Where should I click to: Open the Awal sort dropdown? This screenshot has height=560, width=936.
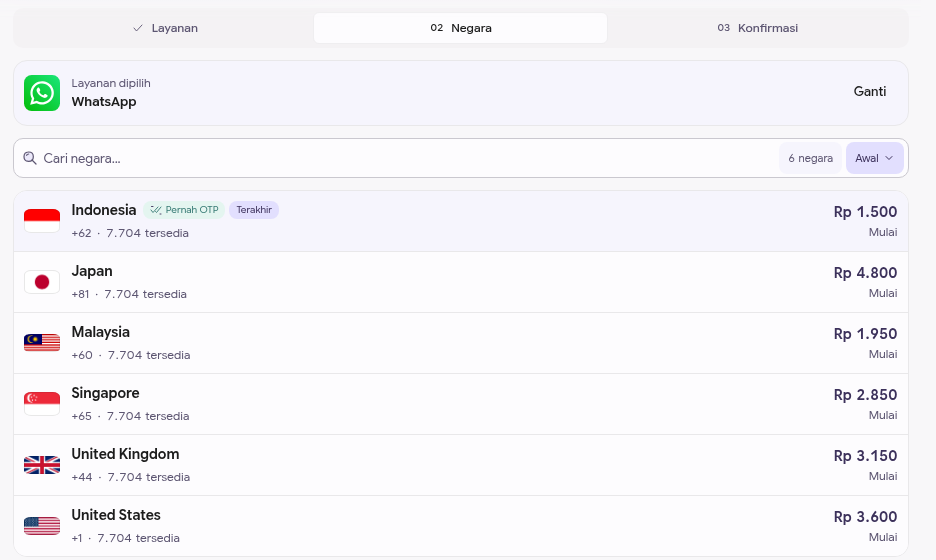point(875,158)
